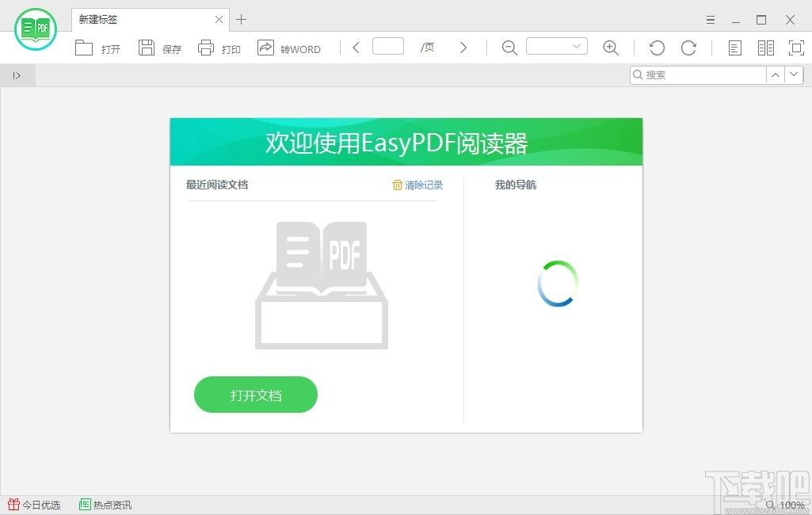Close the 新建标签 tab
This screenshot has height=515, width=812.
[219, 20]
